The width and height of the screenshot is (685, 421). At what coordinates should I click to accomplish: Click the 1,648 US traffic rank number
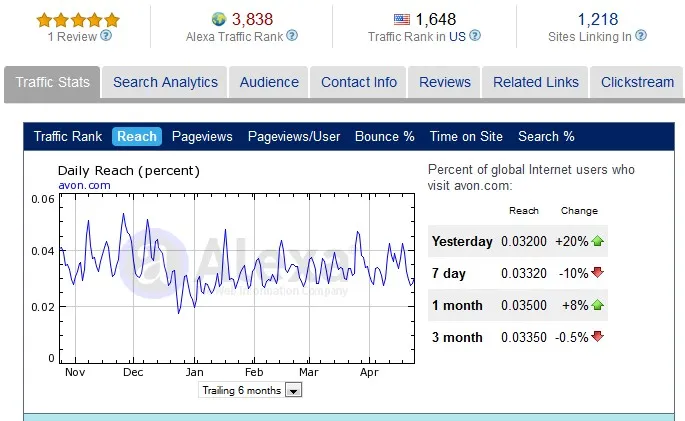pyautogui.click(x=436, y=19)
